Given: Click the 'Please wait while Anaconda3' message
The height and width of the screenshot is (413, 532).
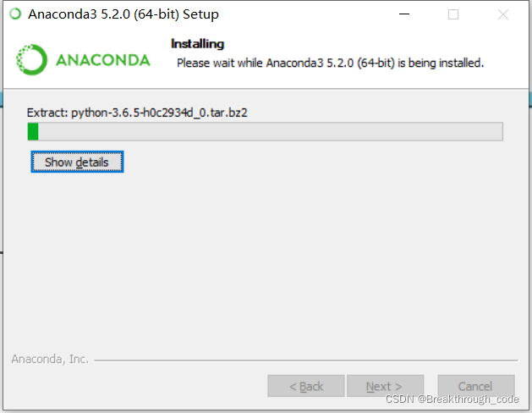Looking at the screenshot, I should [x=330, y=63].
